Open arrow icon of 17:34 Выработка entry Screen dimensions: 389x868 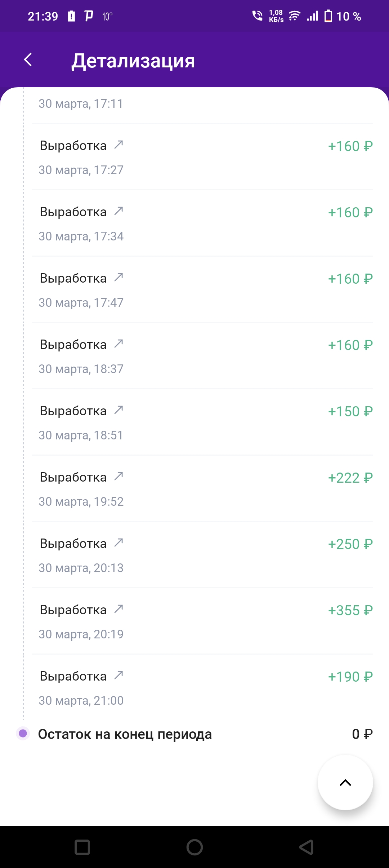pyautogui.click(x=119, y=211)
